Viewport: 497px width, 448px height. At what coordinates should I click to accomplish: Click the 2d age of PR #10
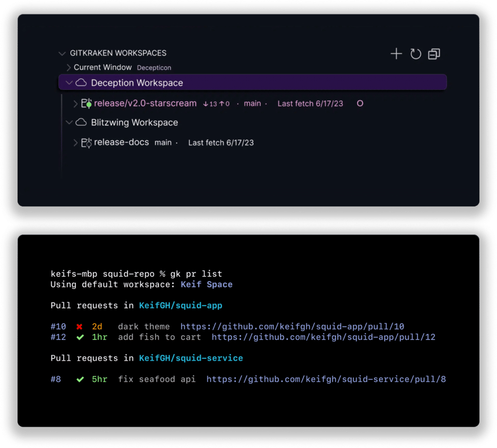(97, 327)
